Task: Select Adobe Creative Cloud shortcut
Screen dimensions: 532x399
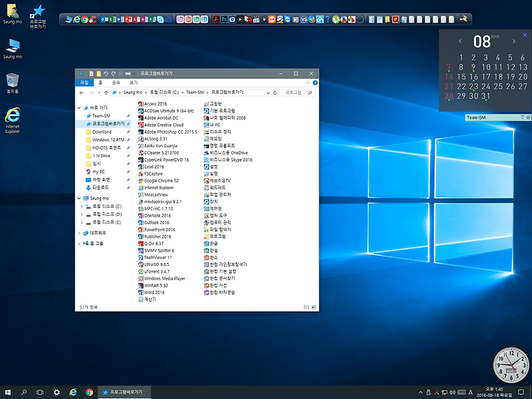Action: 161,125
